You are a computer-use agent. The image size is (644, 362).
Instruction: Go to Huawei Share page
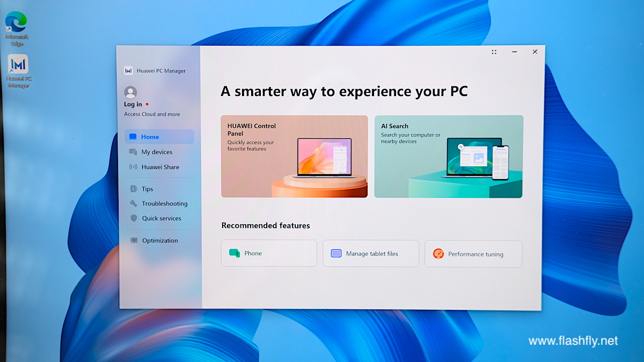click(x=160, y=167)
